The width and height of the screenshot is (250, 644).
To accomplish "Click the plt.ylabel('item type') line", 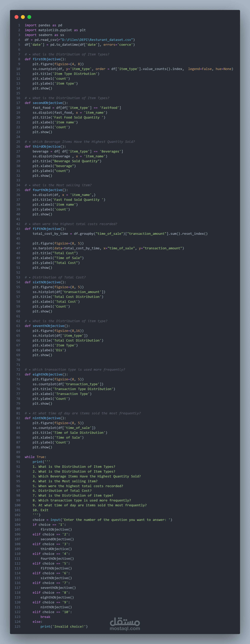I will 55,84.
